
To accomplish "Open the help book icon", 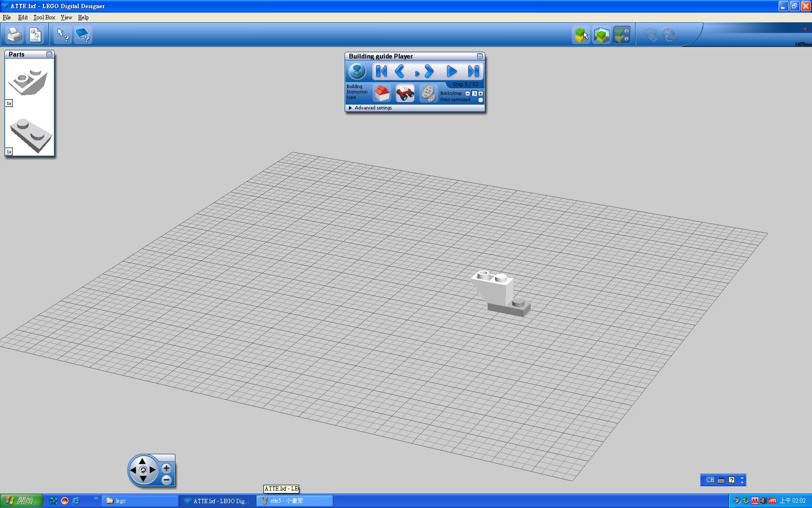I will coord(83,35).
